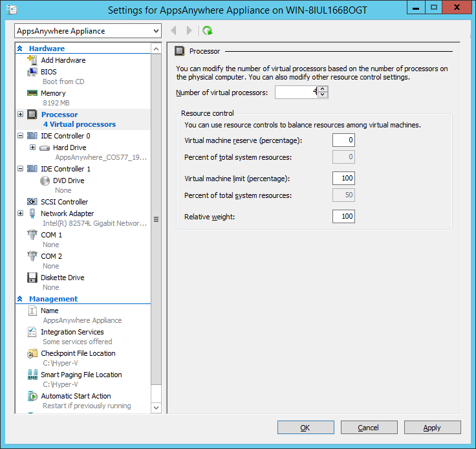Select the Memory hardware item
The image size is (476, 449).
point(52,93)
